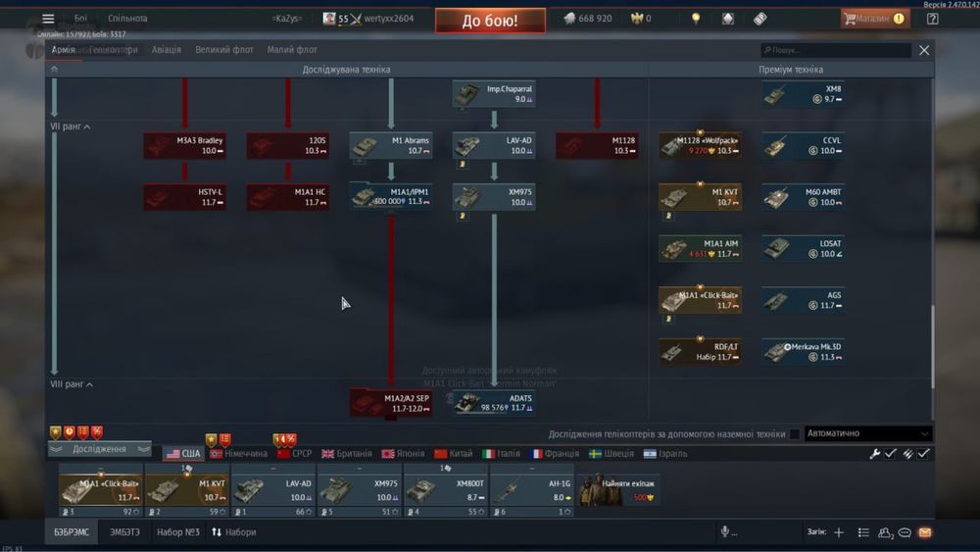Select the M1A1 HC vehicle card
980x552 pixels.
pyautogui.click(x=287, y=197)
